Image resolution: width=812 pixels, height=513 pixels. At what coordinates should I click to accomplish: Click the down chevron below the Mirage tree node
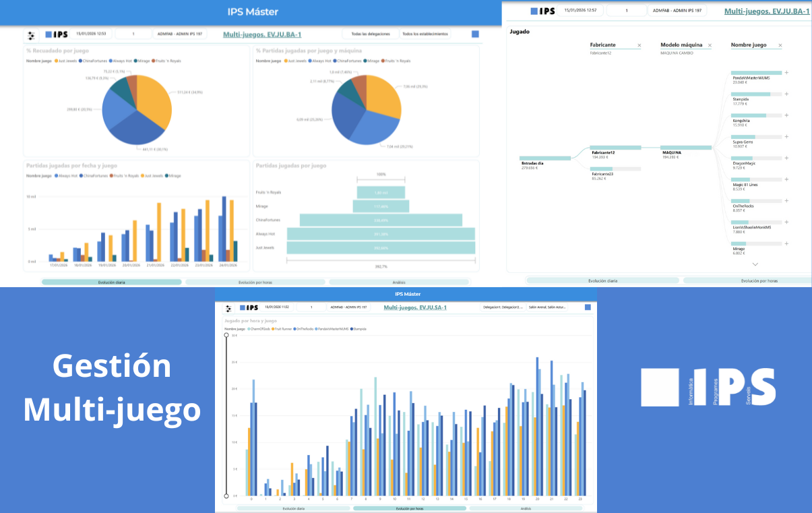click(x=756, y=264)
